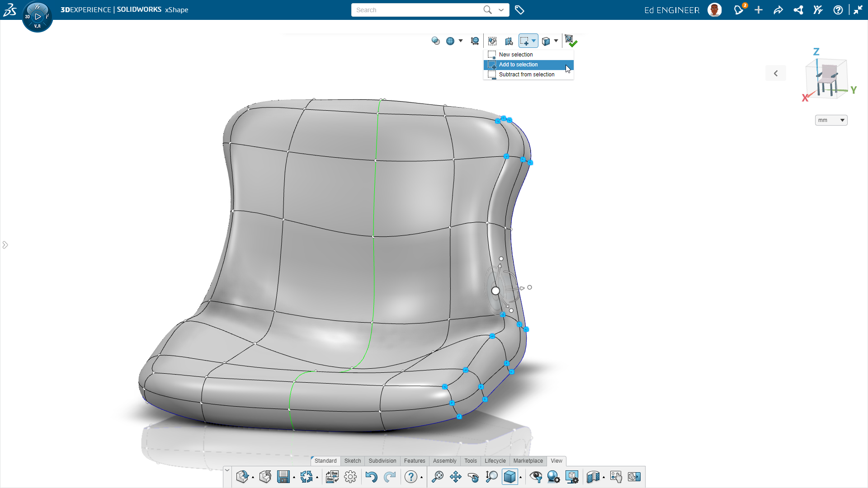The height and width of the screenshot is (488, 868).
Task: Select the Pan move-arrows tool
Action: point(455,477)
